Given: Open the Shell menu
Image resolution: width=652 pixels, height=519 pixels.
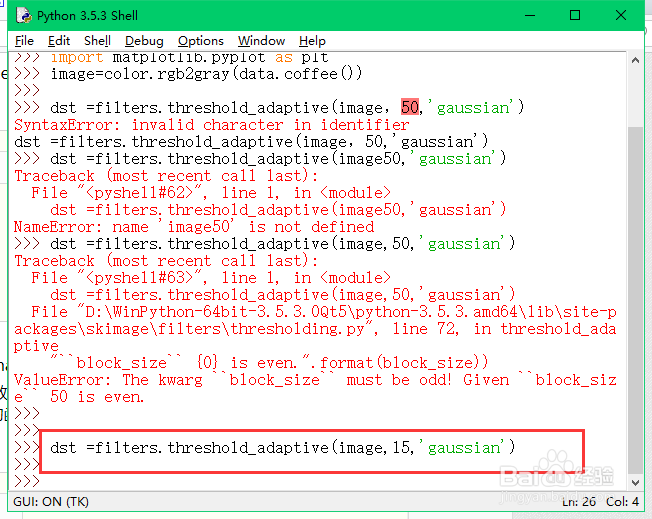Looking at the screenshot, I should coord(97,41).
